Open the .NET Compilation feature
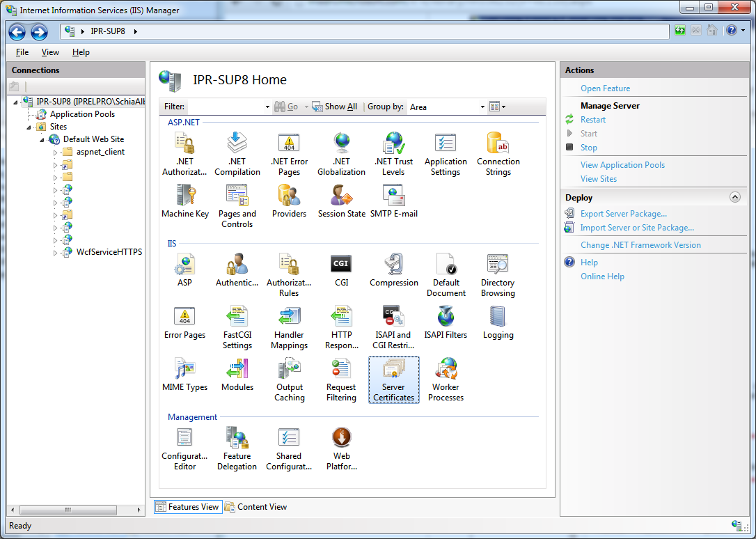The width and height of the screenshot is (756, 539). coord(237,154)
